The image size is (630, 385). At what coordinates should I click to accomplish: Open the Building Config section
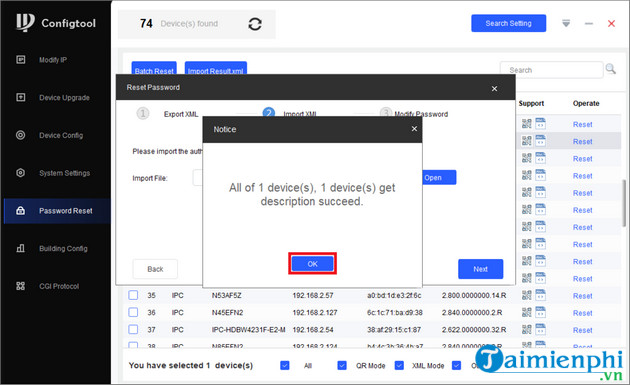63,248
